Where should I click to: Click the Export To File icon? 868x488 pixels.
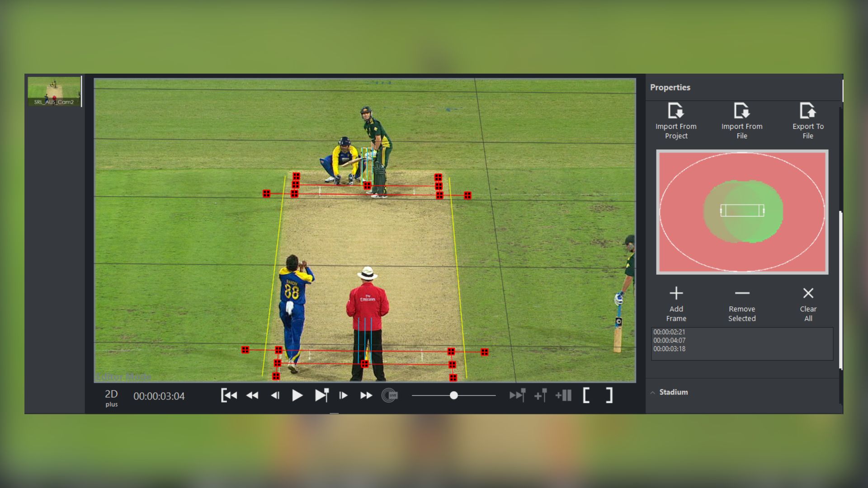pos(808,111)
